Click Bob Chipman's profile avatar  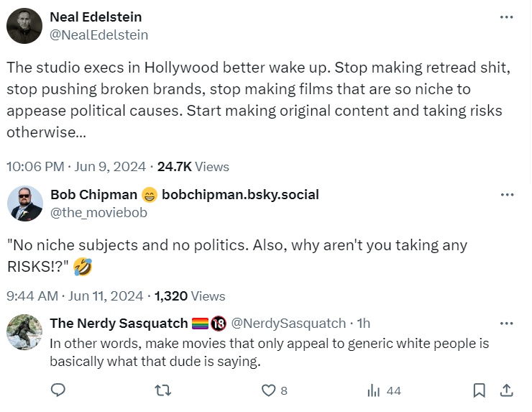[24, 203]
